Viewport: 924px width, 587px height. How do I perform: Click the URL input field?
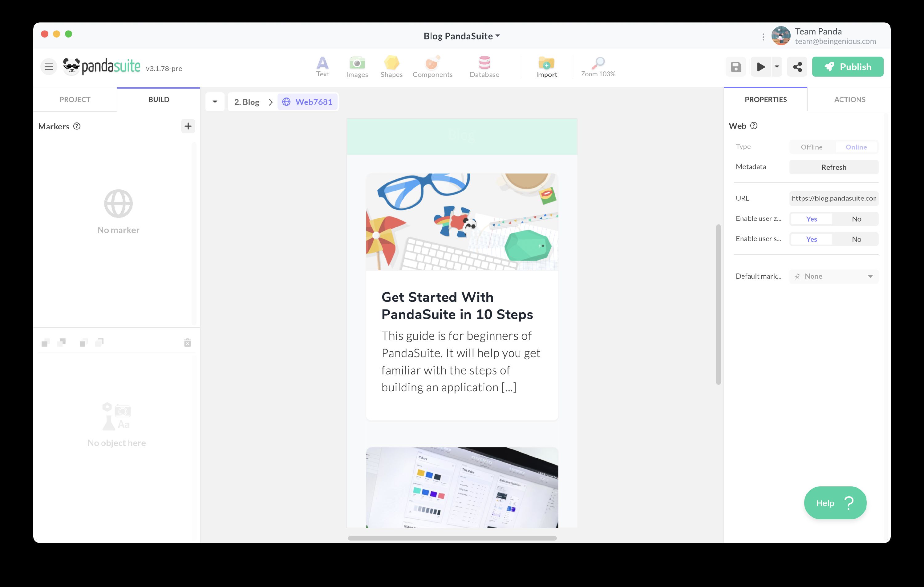pos(833,198)
